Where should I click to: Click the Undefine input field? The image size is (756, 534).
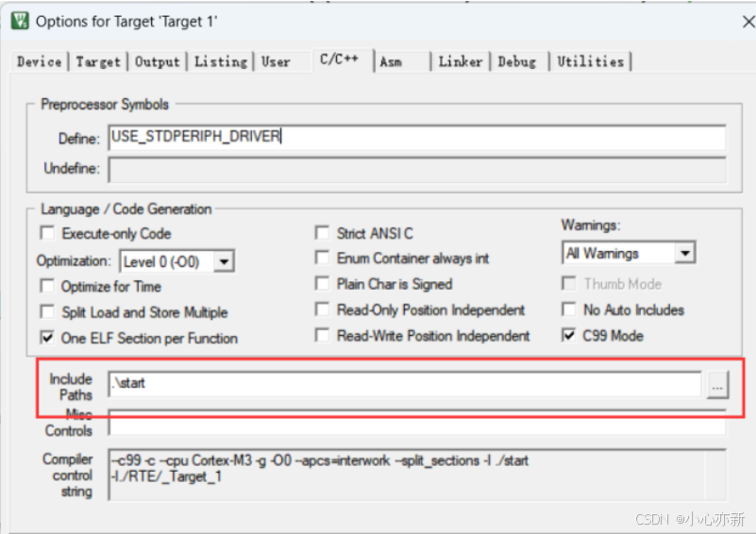tap(417, 169)
